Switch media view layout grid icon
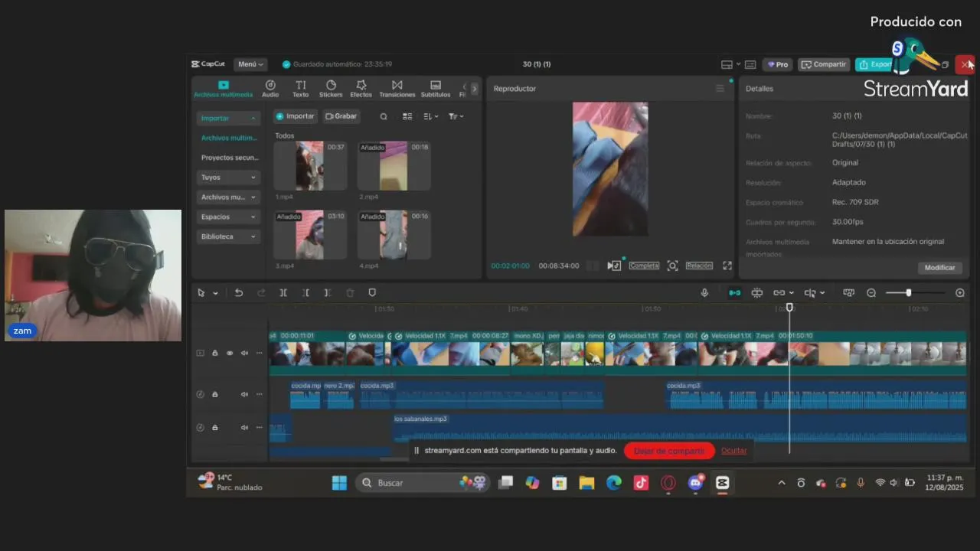Viewport: 980px width, 551px height. pyautogui.click(x=407, y=116)
